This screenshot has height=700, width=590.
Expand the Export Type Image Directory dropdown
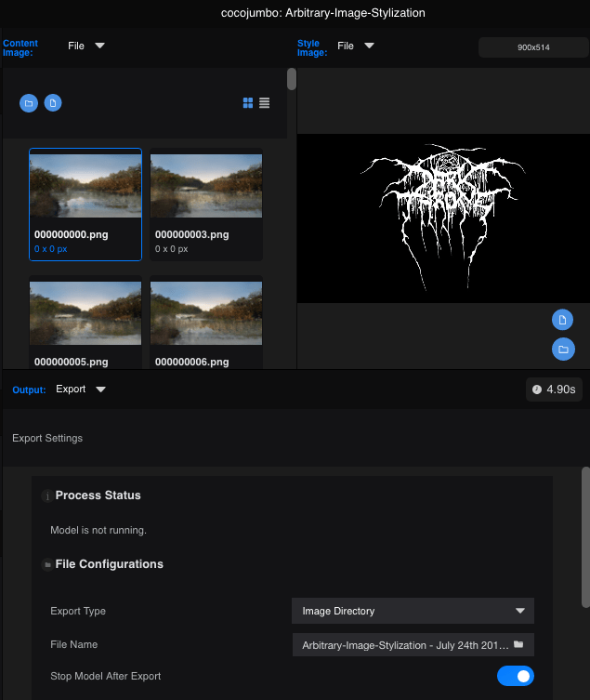[413, 611]
